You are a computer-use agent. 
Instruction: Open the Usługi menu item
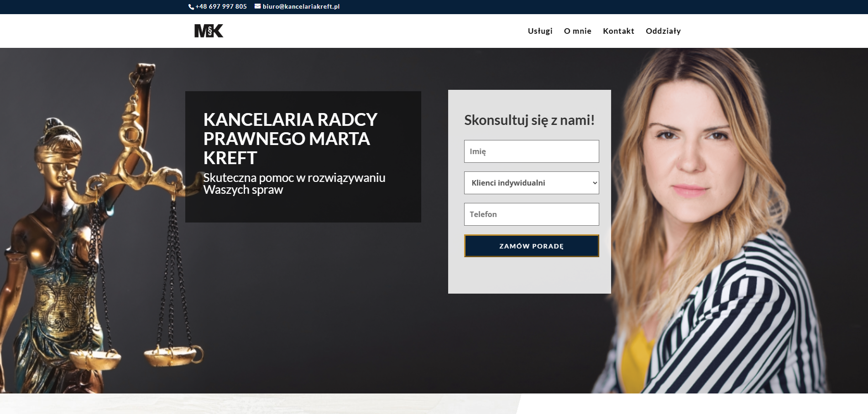(540, 31)
